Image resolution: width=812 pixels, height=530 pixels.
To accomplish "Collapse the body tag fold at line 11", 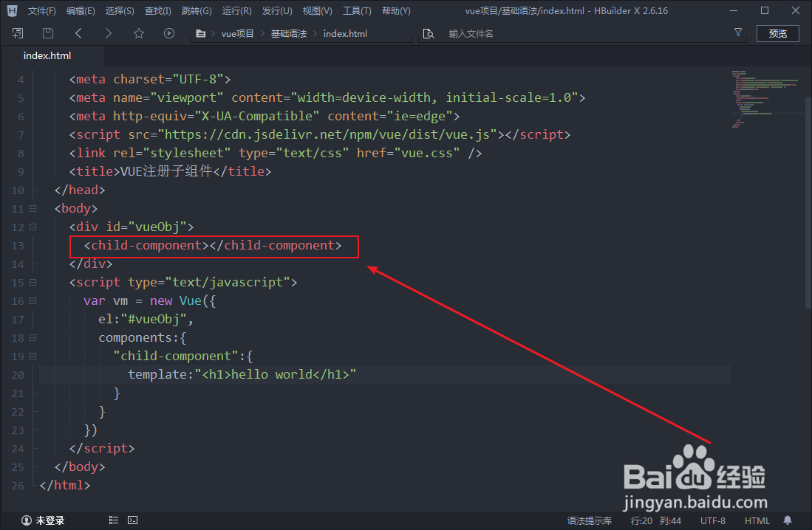I will tap(33, 209).
